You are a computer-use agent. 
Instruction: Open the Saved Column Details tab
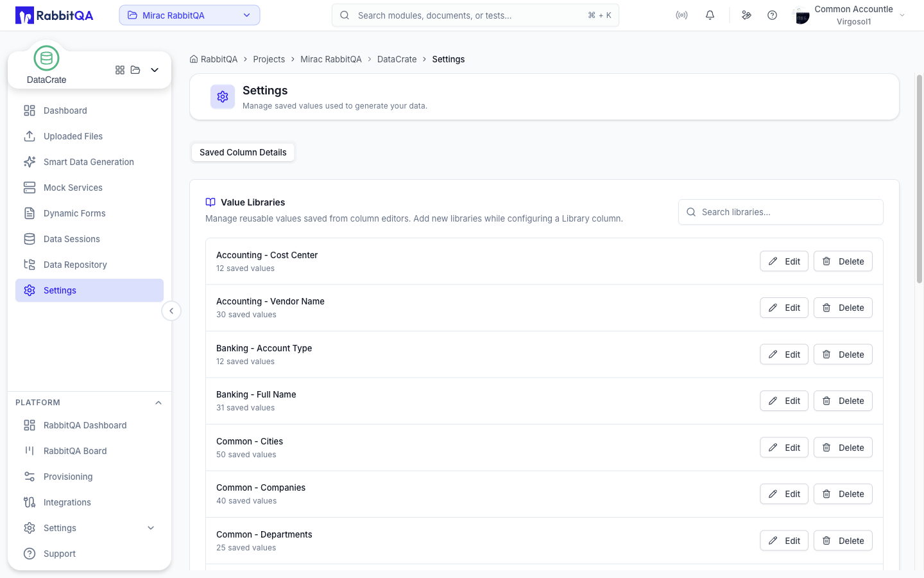tap(243, 152)
